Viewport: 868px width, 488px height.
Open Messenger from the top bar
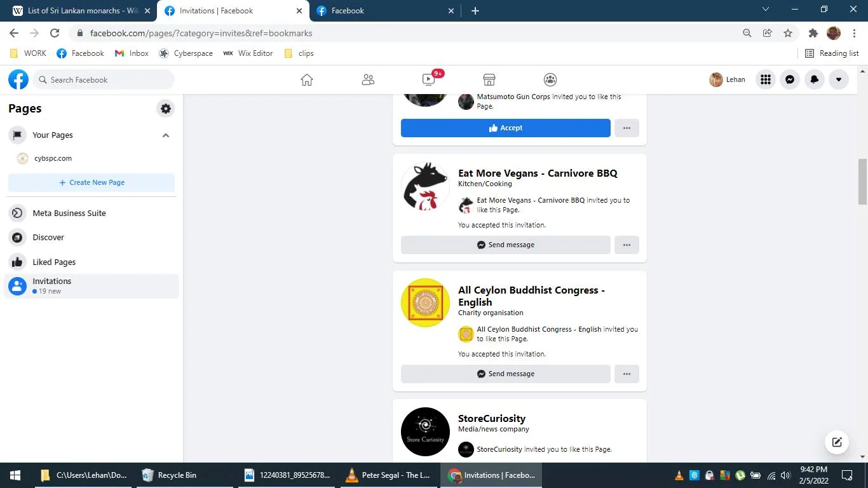pos(790,79)
